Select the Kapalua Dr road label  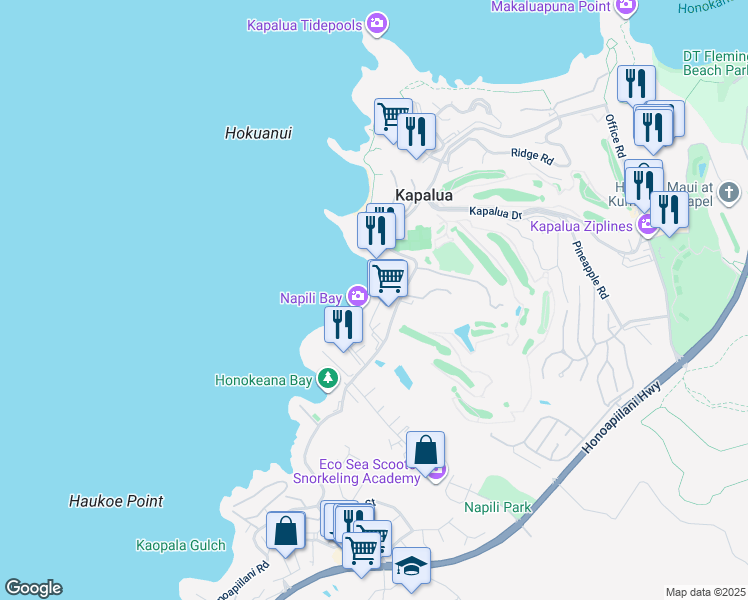(495, 213)
